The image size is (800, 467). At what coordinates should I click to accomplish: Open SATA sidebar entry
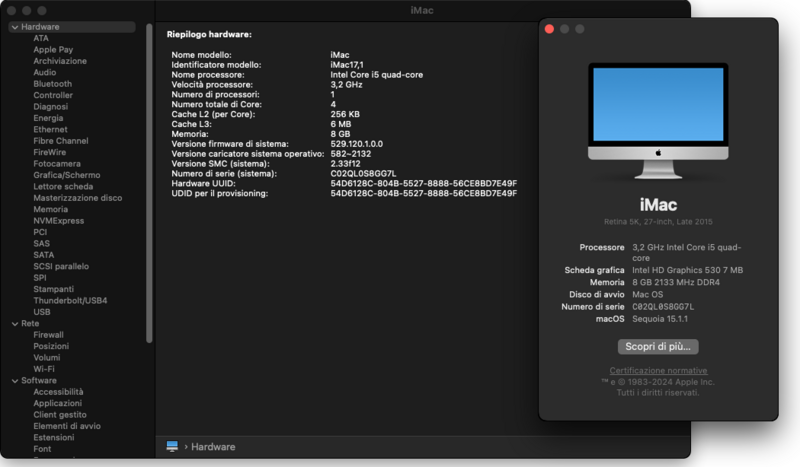(43, 255)
